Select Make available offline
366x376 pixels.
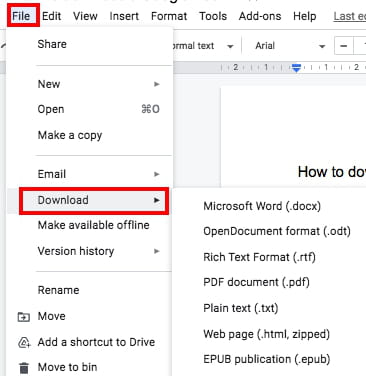89,225
